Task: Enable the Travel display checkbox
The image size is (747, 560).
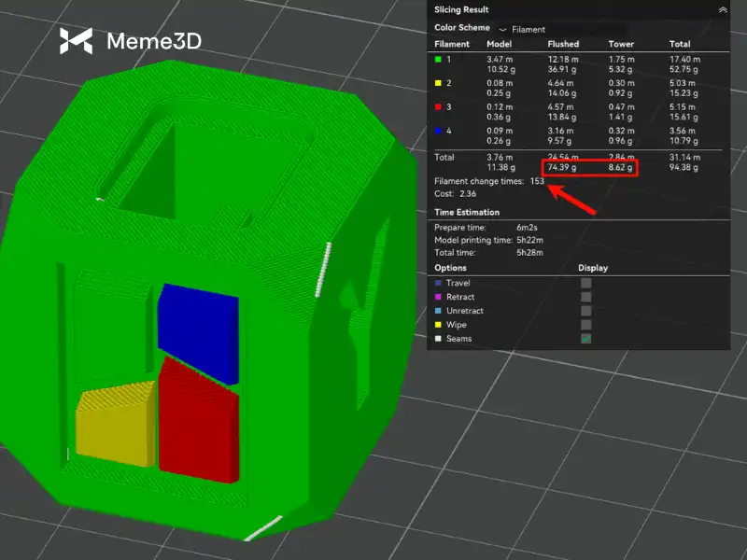Action: pyautogui.click(x=585, y=283)
